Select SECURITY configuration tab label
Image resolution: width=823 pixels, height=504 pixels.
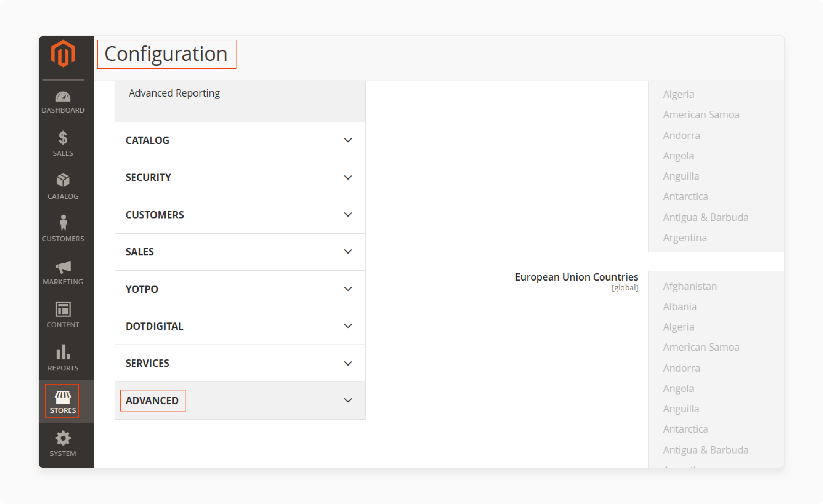tap(148, 178)
